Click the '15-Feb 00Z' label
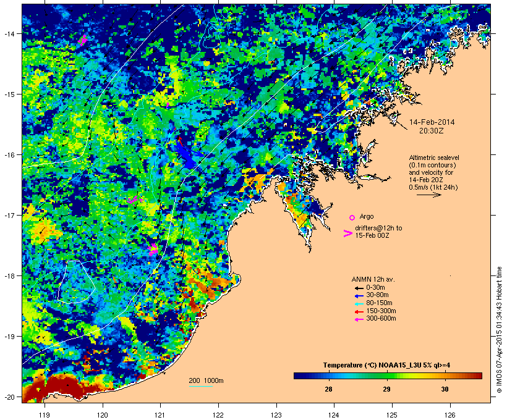The height and width of the screenshot is (420, 507). coord(372,235)
